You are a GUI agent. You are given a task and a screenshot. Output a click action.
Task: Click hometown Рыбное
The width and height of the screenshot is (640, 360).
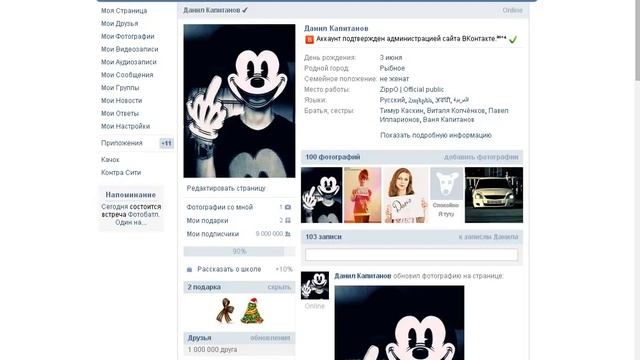(x=392, y=68)
